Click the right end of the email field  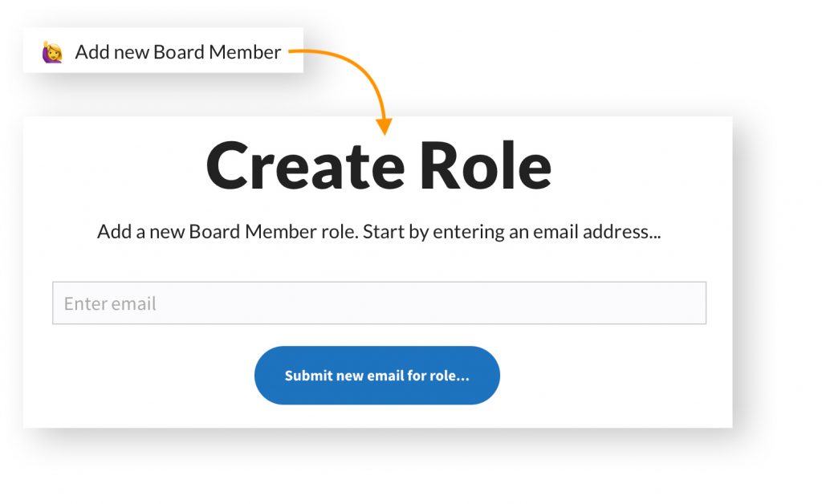tap(690, 303)
